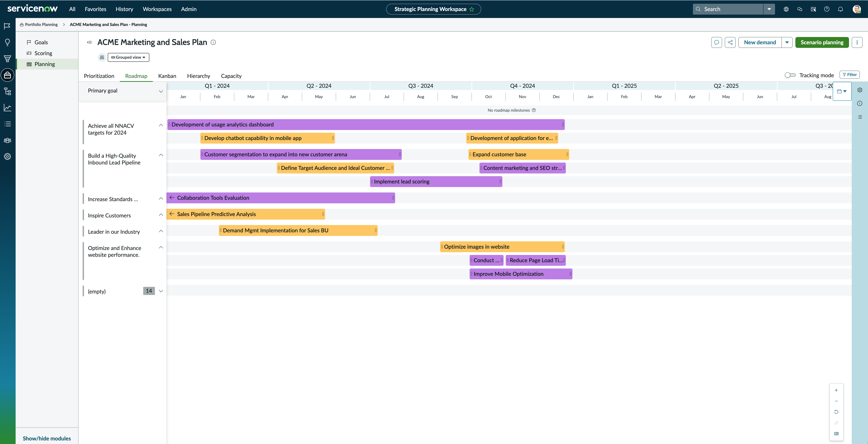Image resolution: width=868 pixels, height=444 pixels.
Task: Open the comments speech bubble button
Action: pyautogui.click(x=717, y=42)
